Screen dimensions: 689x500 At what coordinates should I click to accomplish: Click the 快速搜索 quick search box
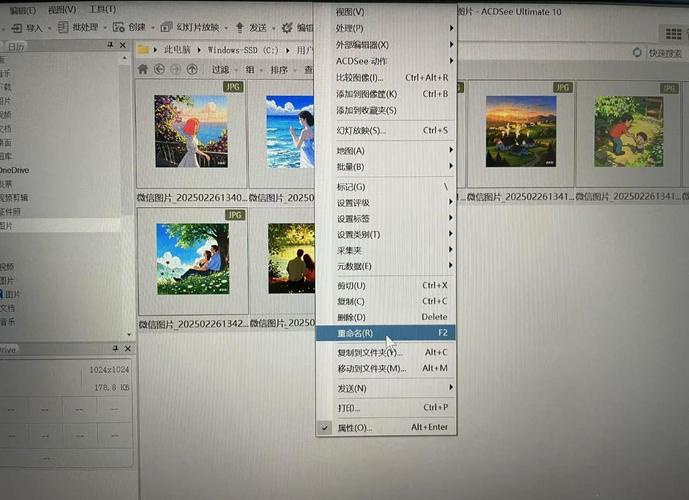coord(665,53)
